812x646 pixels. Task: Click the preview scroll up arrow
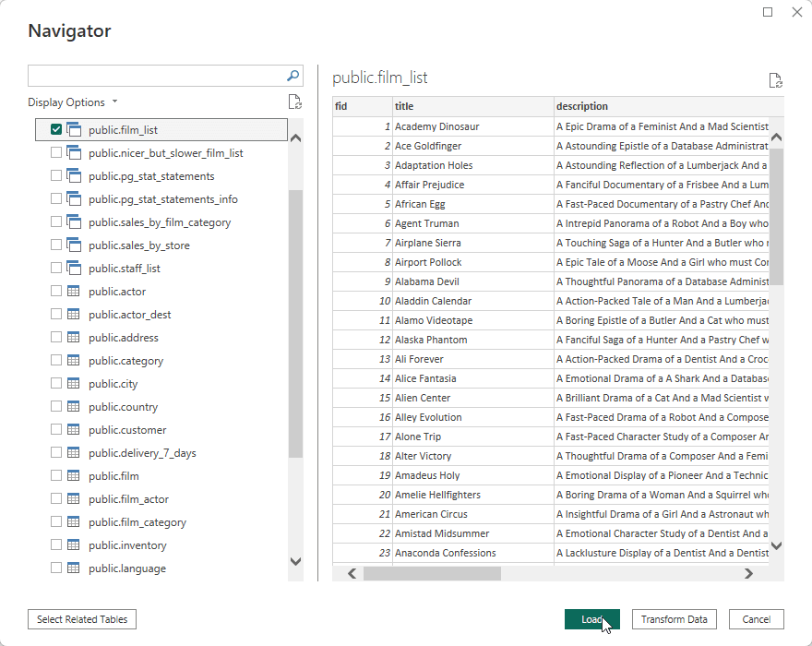[776, 138]
